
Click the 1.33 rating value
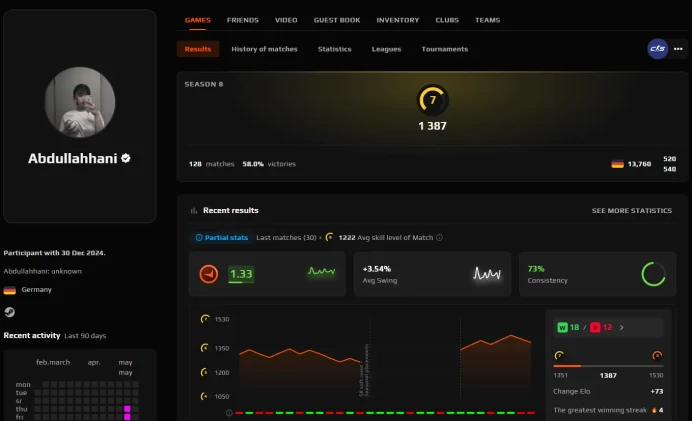coord(241,274)
